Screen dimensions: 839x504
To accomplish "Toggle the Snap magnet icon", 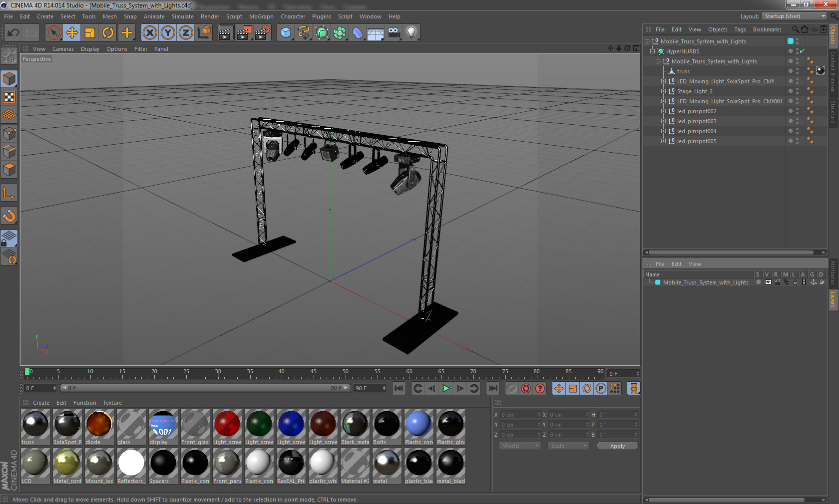I will (9, 216).
